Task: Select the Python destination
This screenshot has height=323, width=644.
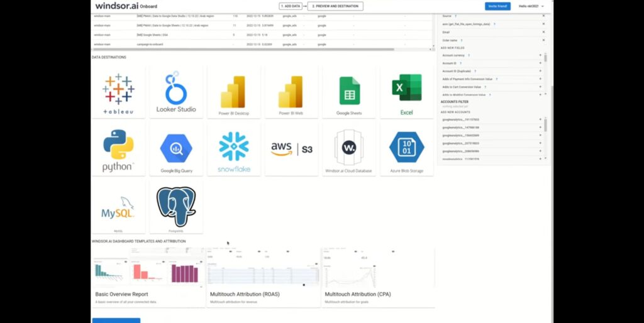Action: click(118, 150)
